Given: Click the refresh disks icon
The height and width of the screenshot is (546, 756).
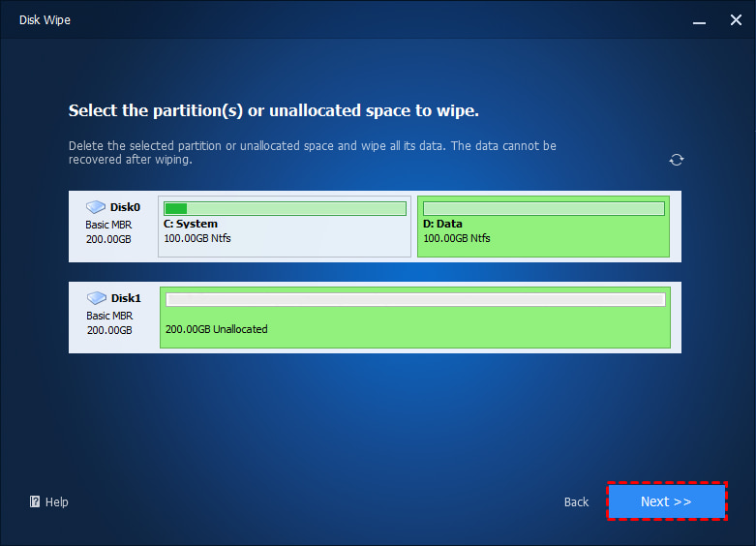Looking at the screenshot, I should (677, 160).
